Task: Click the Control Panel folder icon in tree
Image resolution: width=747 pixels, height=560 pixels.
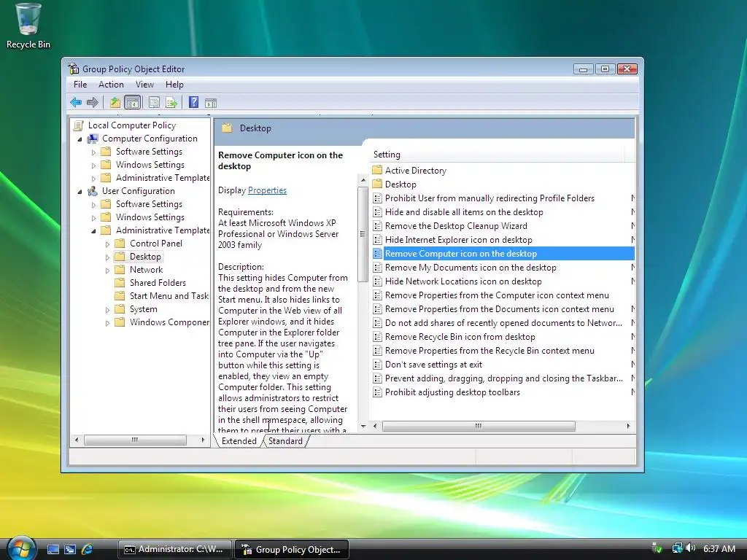Action: tap(120, 244)
